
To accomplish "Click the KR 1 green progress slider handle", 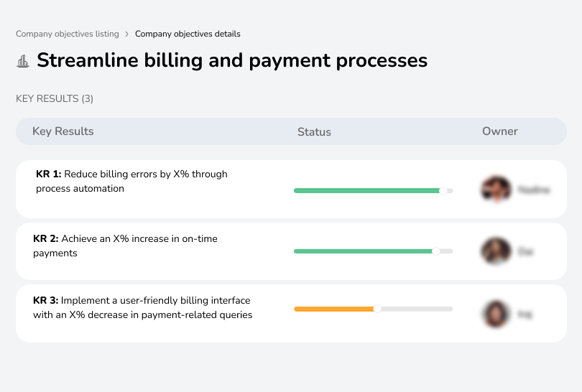I will click(443, 191).
